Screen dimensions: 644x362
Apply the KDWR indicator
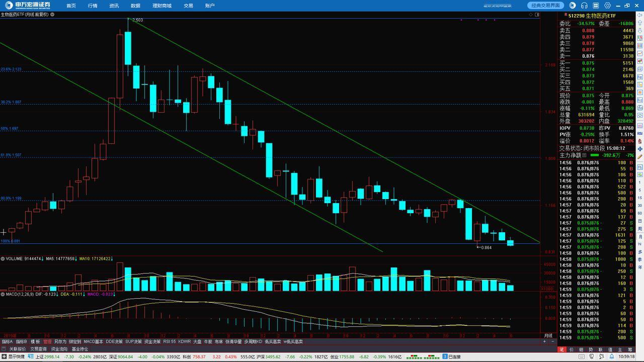[185, 341]
